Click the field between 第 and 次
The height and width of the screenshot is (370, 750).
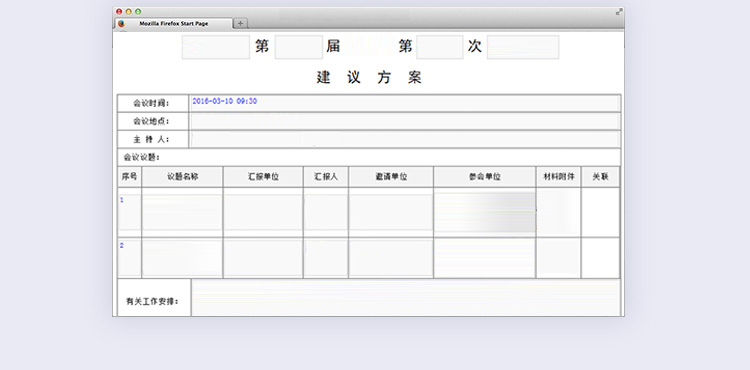click(440, 47)
